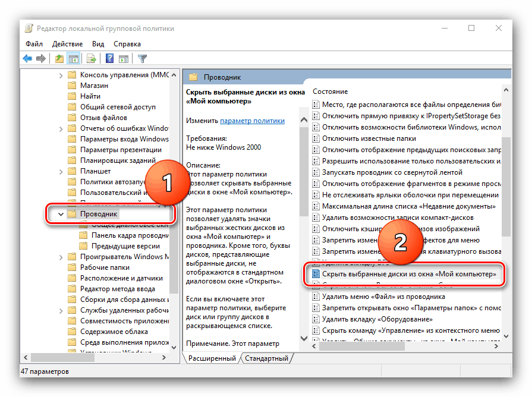This screenshot has width=532, height=397.
Task: Click the Forward arrow toolbar icon
Action: [x=41, y=59]
